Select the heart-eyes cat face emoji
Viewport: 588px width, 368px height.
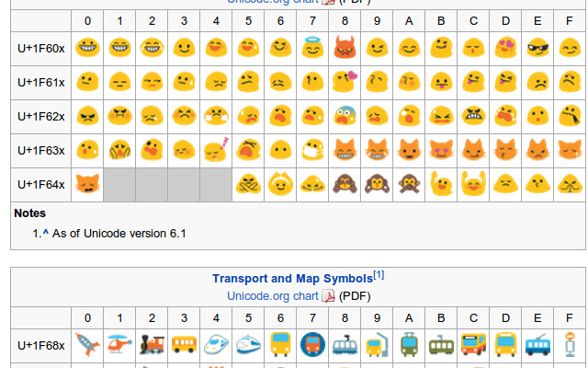[x=441, y=150]
